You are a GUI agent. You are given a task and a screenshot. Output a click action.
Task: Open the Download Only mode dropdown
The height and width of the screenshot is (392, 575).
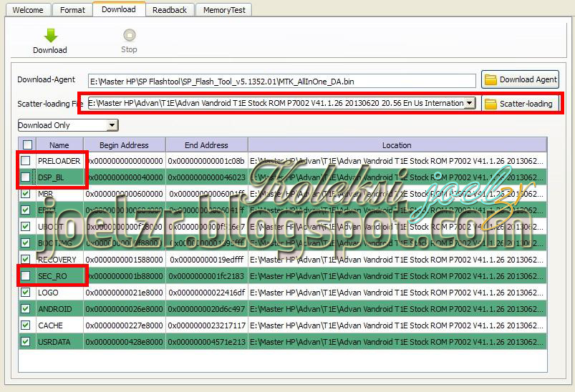(68, 125)
